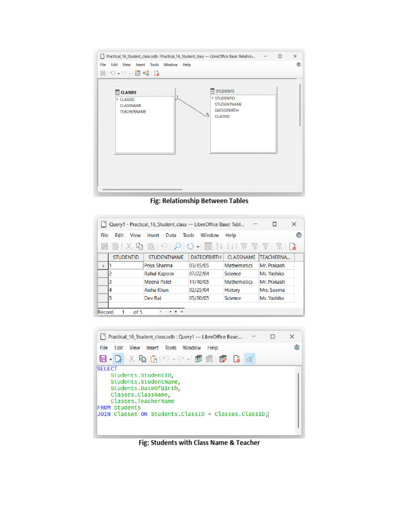The image size is (399, 532).
Task: Click STUDENTNAME column header in Query1 results
Action: click(x=166, y=257)
